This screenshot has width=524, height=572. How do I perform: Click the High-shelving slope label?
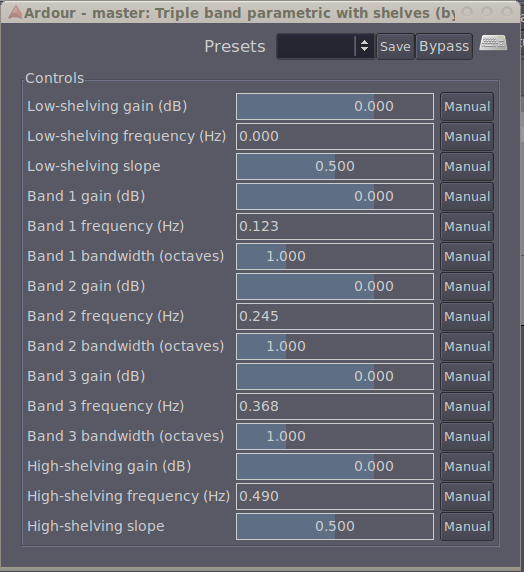tap(96, 526)
